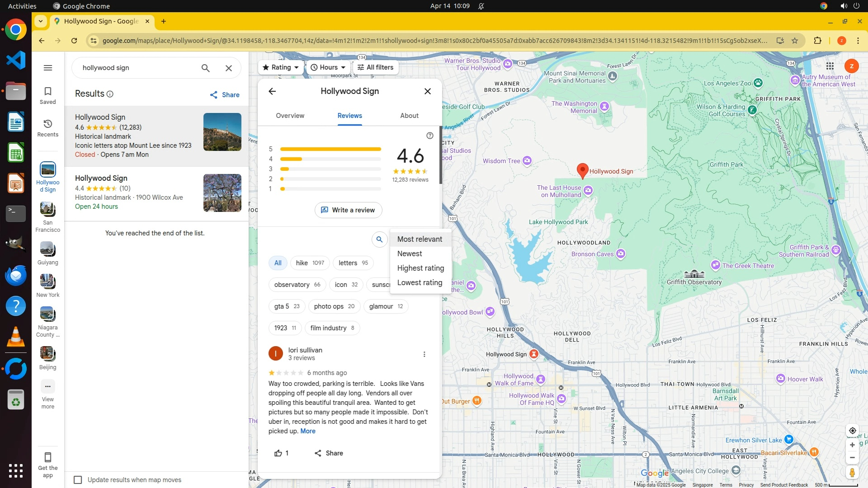The width and height of the screenshot is (868, 488).
Task: Click the hamburger menu icon
Action: point(47,68)
